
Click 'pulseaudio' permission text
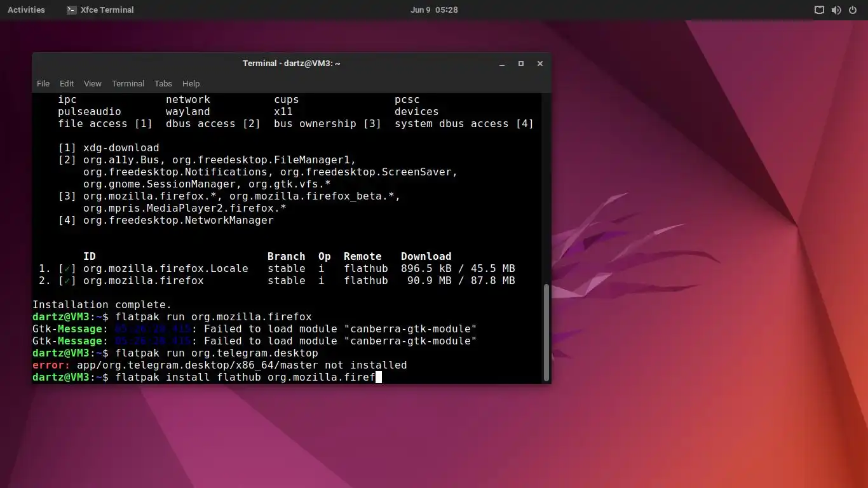tap(90, 112)
